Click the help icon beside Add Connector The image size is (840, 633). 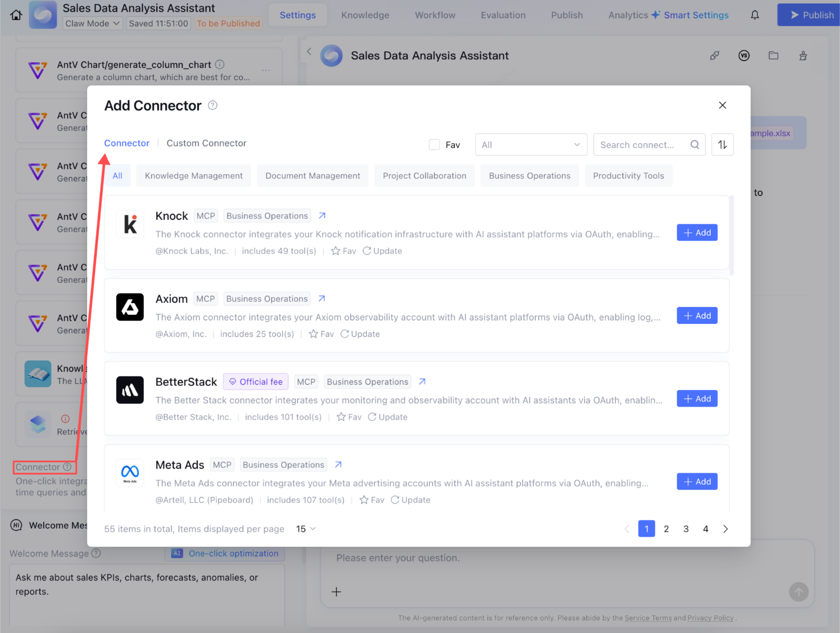pos(213,105)
